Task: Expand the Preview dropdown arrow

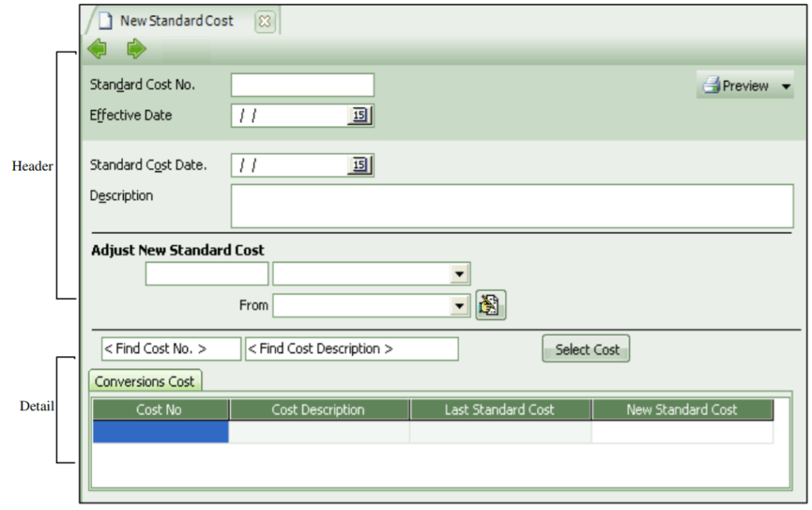Action: click(786, 86)
